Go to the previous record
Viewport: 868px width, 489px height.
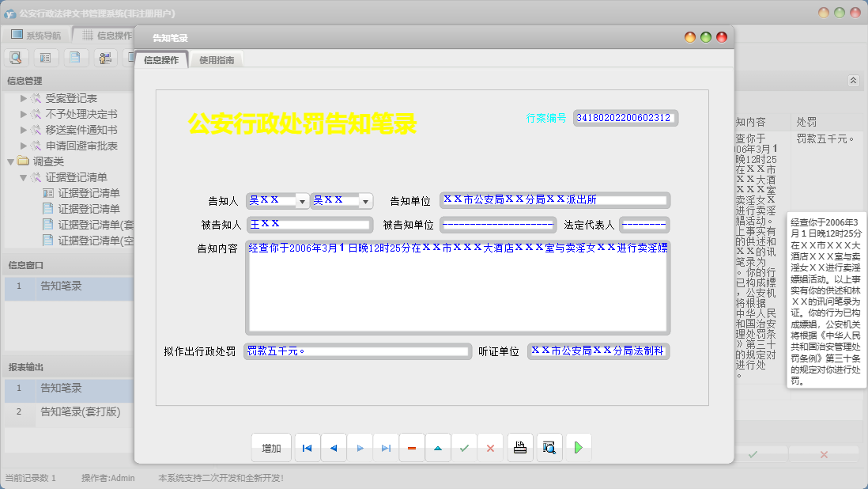pyautogui.click(x=333, y=447)
